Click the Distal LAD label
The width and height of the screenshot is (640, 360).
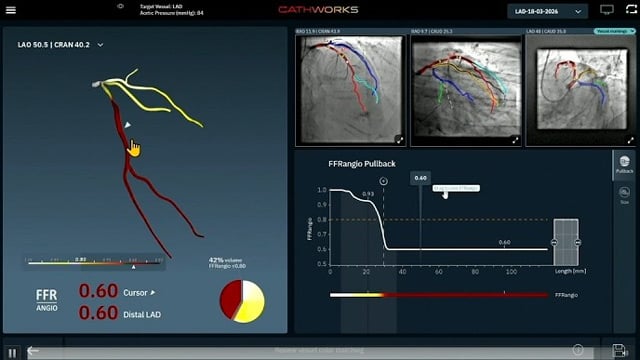[142, 315]
